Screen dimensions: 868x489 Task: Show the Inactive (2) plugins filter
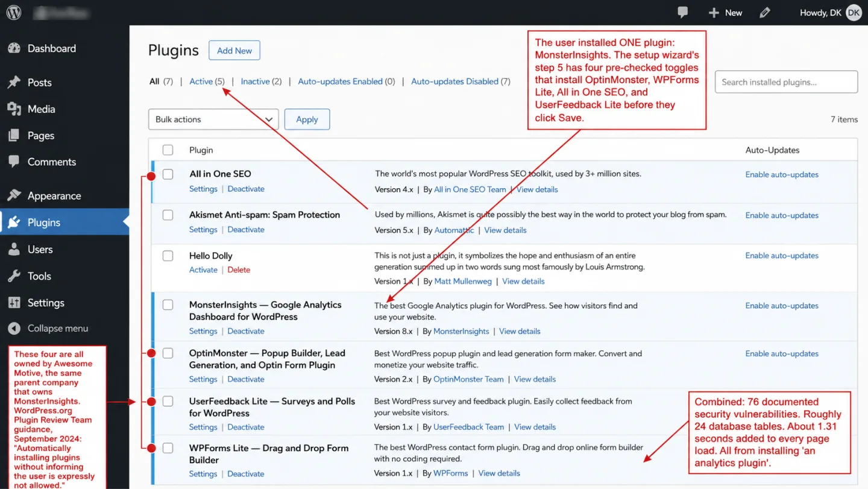[x=261, y=81]
